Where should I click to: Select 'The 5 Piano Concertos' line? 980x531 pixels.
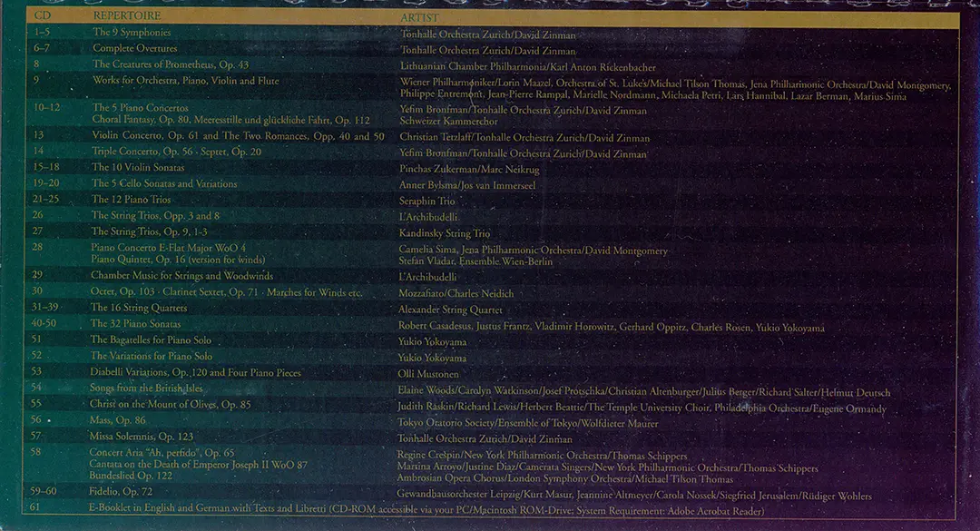tap(140, 108)
